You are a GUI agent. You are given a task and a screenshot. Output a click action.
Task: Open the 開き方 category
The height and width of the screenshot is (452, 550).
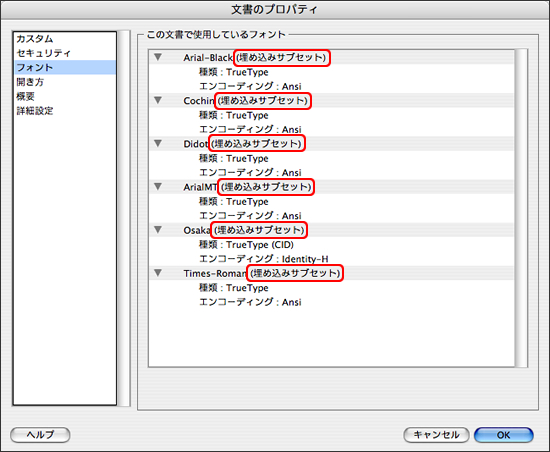[30, 82]
